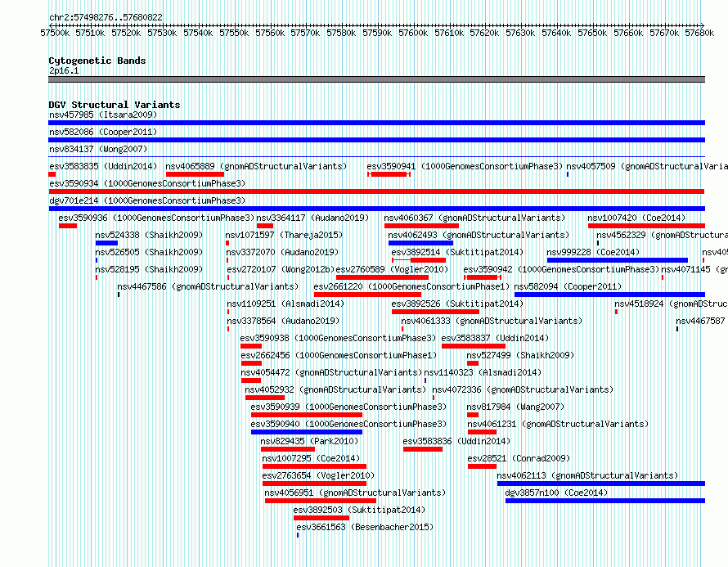Open nsv527499 (Shaikh2009) label

(x=520, y=355)
